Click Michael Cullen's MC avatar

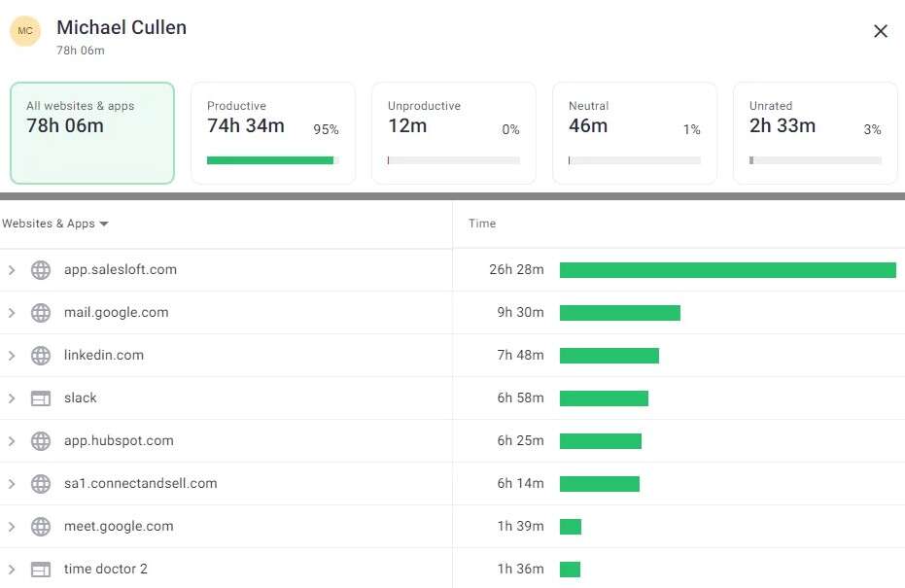[x=24, y=31]
